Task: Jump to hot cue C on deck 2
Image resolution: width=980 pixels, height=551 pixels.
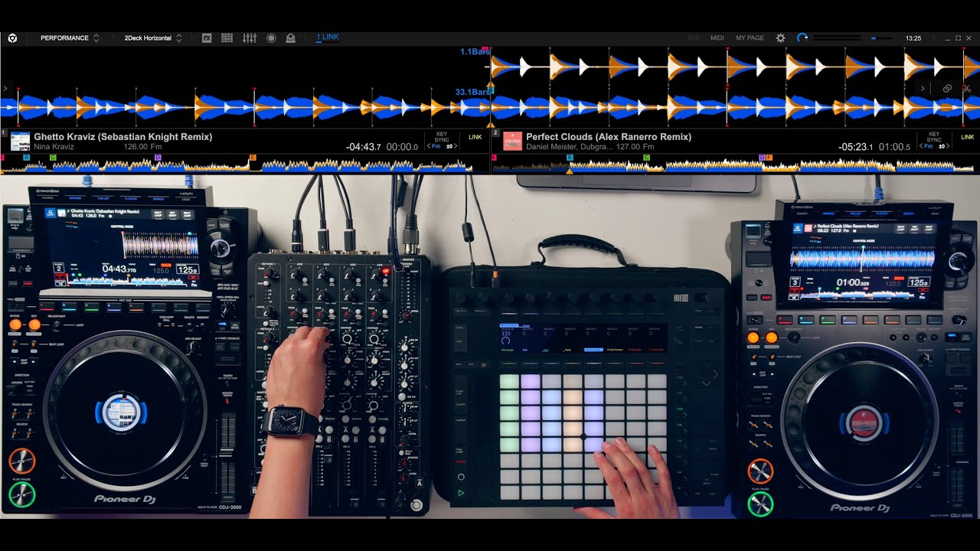Action: tap(647, 158)
